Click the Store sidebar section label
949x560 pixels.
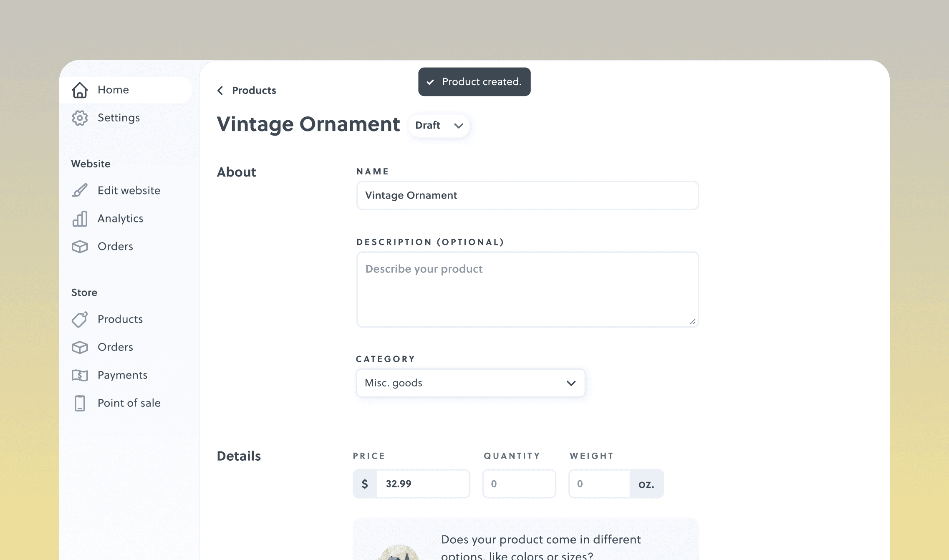[84, 293]
